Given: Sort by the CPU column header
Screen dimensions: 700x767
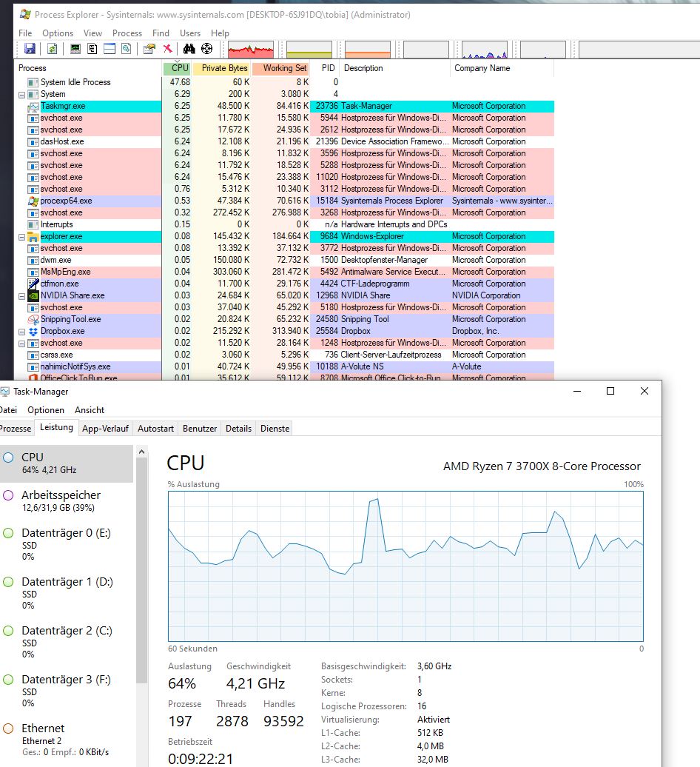Looking at the screenshot, I should tap(176, 68).
